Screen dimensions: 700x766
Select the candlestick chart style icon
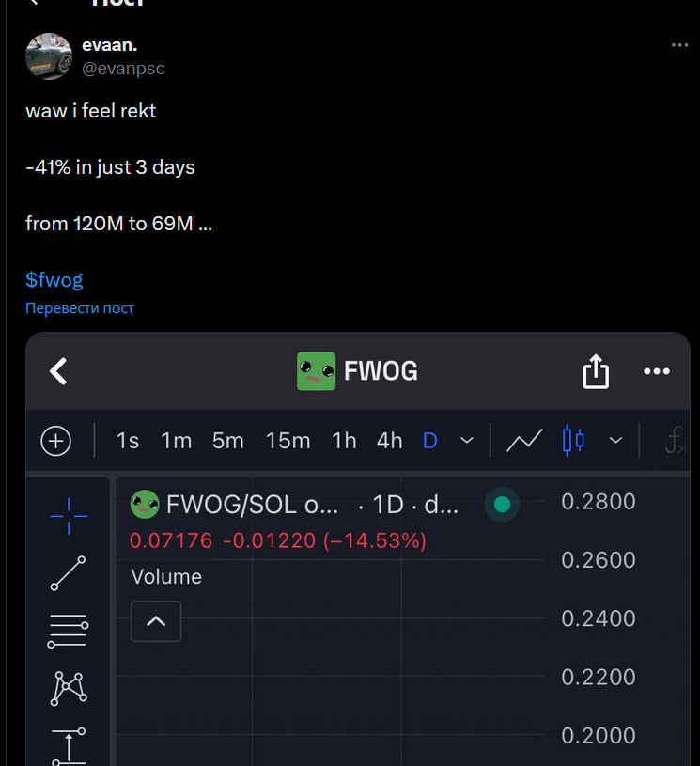point(573,441)
